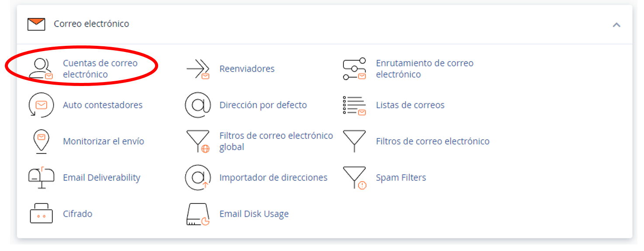Open the Reenviadores arrow icon

coord(198,69)
